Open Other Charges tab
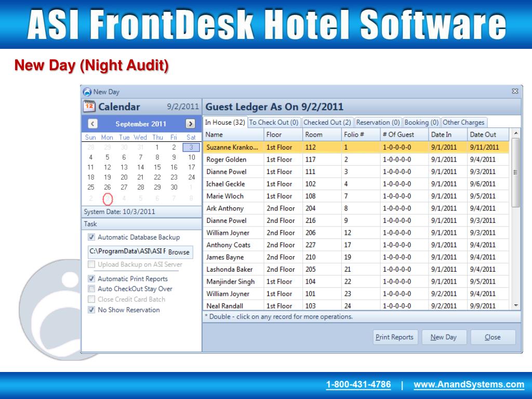Viewport: 532px width, 399px height. [464, 123]
